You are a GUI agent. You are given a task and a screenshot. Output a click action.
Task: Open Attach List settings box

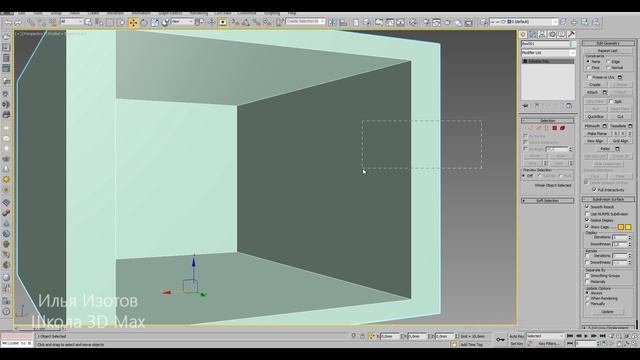(605, 92)
